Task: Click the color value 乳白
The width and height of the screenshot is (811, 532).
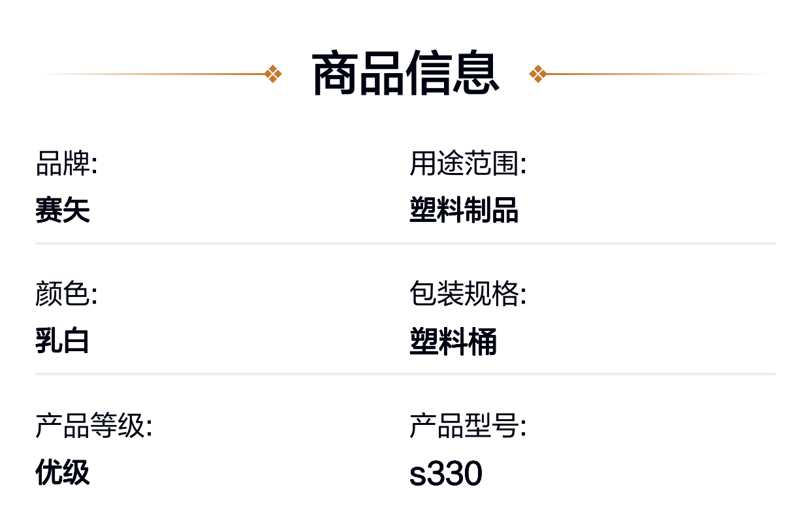Action: pos(63,341)
